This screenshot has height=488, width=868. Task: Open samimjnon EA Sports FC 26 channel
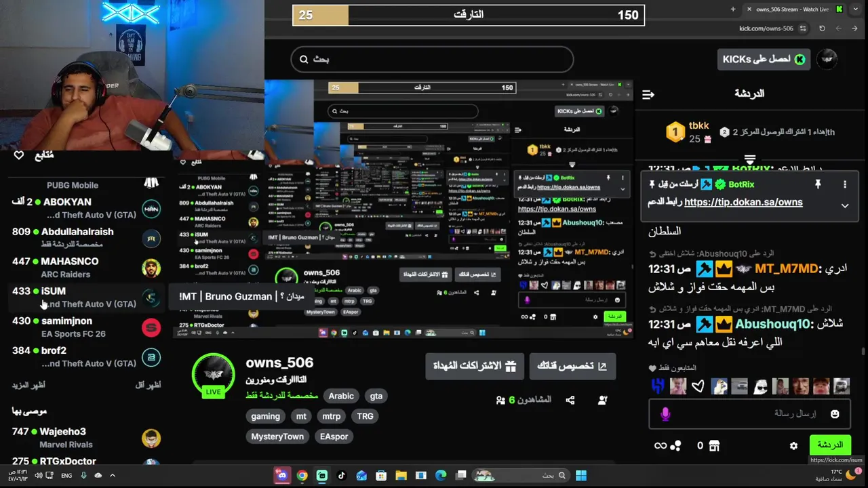86,327
